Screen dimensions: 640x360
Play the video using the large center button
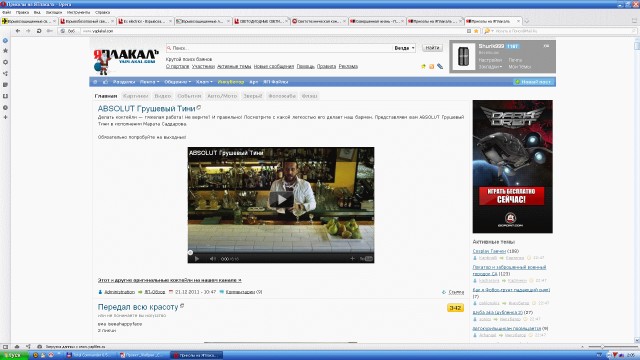(x=281, y=200)
